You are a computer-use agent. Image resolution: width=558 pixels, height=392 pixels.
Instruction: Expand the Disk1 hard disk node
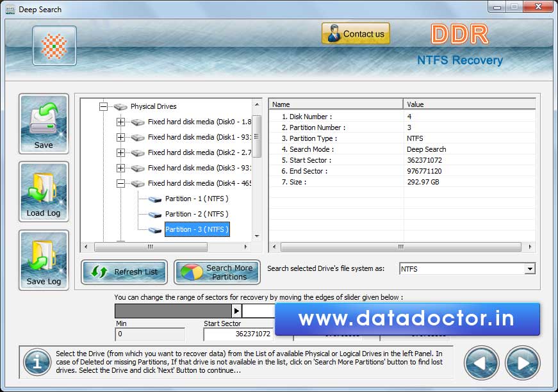[x=120, y=137]
